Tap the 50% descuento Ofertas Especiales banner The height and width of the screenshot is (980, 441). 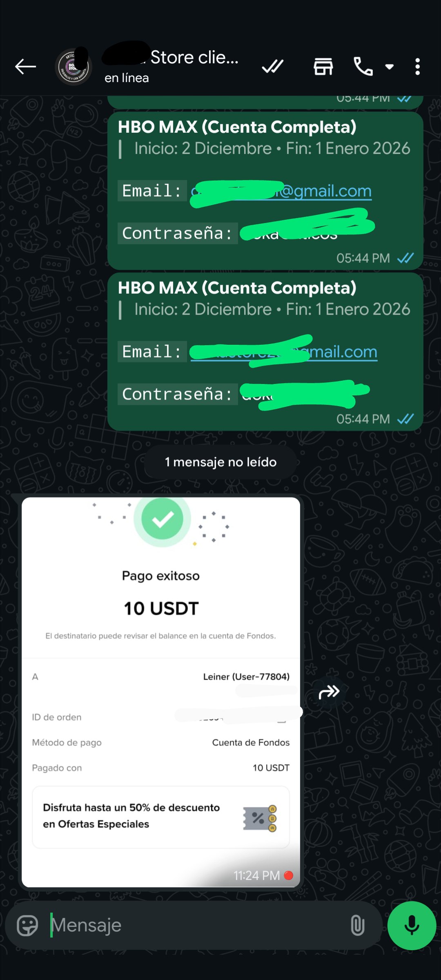pos(161,817)
